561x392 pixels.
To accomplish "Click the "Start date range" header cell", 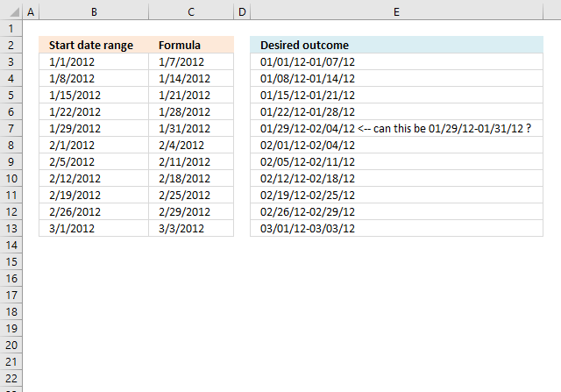I will pyautogui.click(x=93, y=45).
